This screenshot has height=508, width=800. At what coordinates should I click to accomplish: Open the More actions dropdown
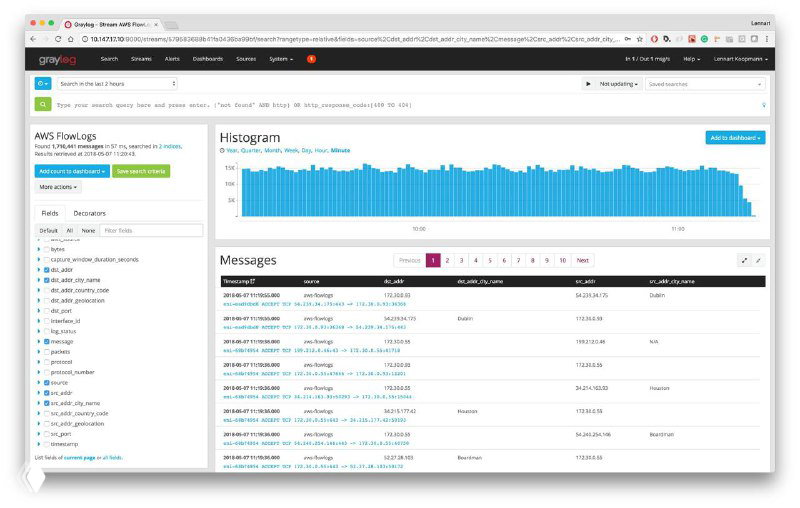pos(58,187)
